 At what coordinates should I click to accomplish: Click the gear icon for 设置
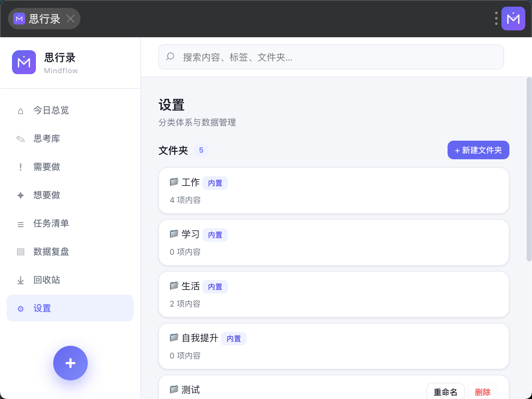coord(21,309)
